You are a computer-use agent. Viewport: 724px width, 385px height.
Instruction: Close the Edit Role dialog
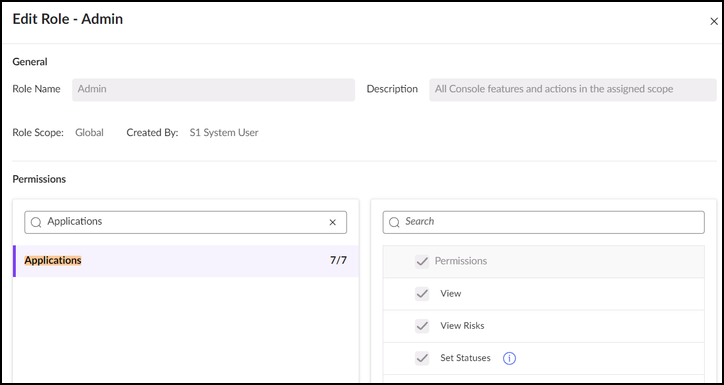tap(714, 21)
